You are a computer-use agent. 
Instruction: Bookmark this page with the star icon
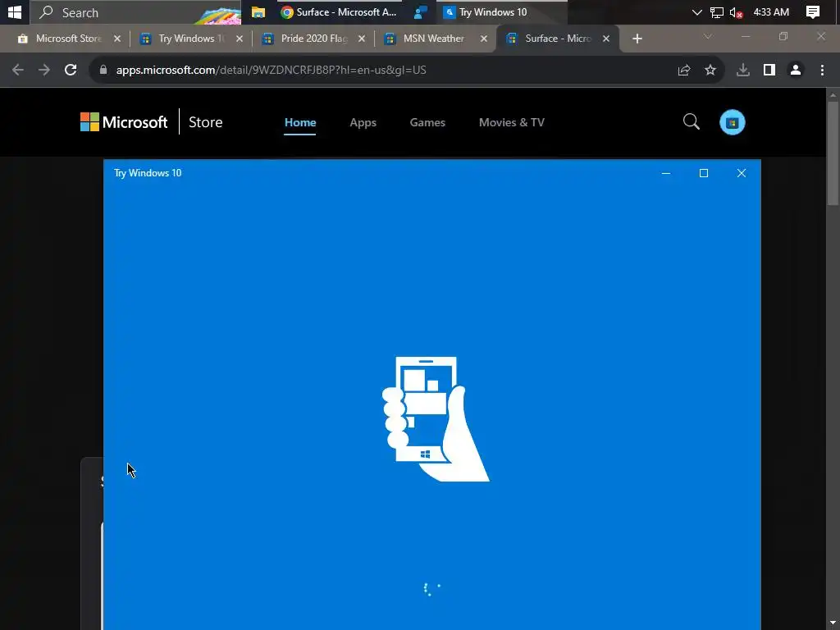click(710, 71)
